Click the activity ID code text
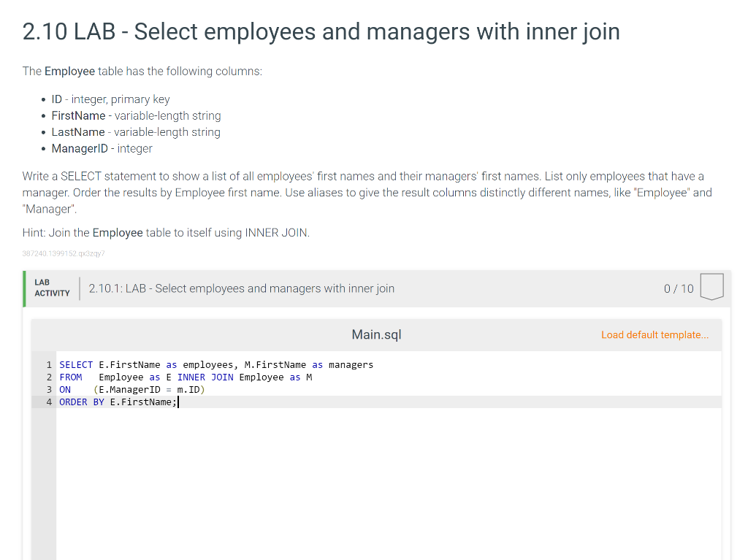Viewport: 748px width, 560px height. [64, 253]
